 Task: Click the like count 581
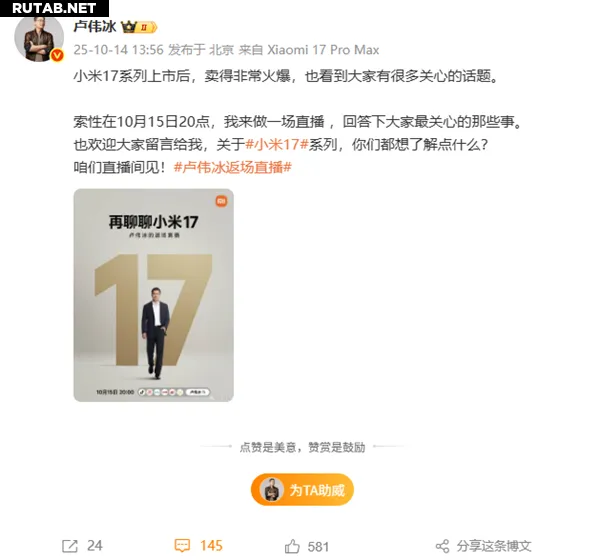(x=318, y=547)
